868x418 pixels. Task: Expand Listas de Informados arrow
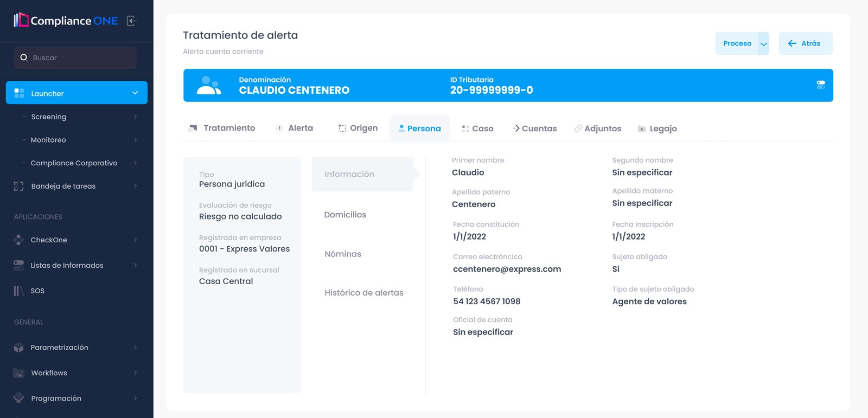click(x=135, y=265)
